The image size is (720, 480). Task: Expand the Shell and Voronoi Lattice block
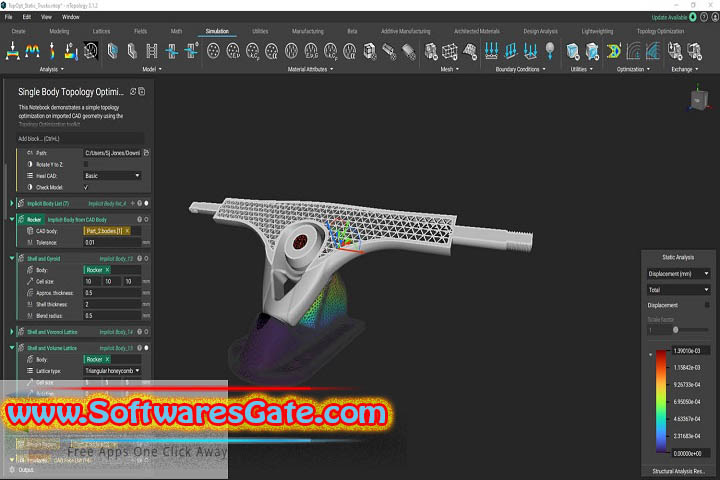[x=12, y=331]
